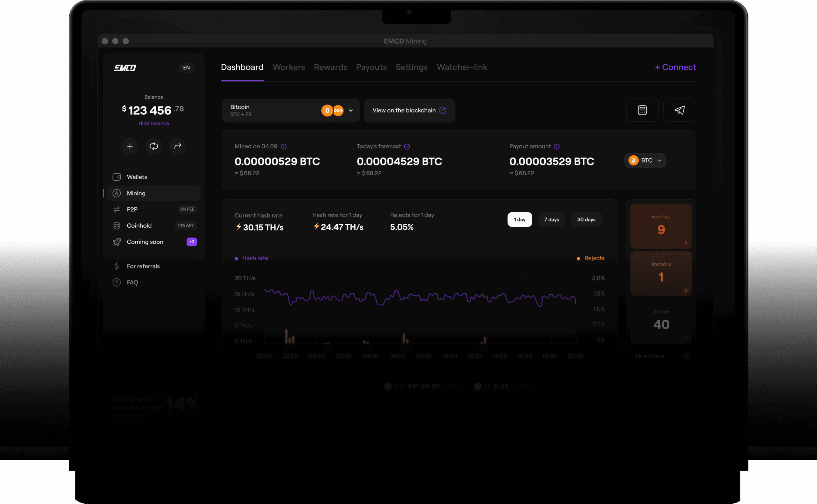Image resolution: width=817 pixels, height=504 pixels.
Task: Open info icon beside Payout amount
Action: pyautogui.click(x=557, y=147)
